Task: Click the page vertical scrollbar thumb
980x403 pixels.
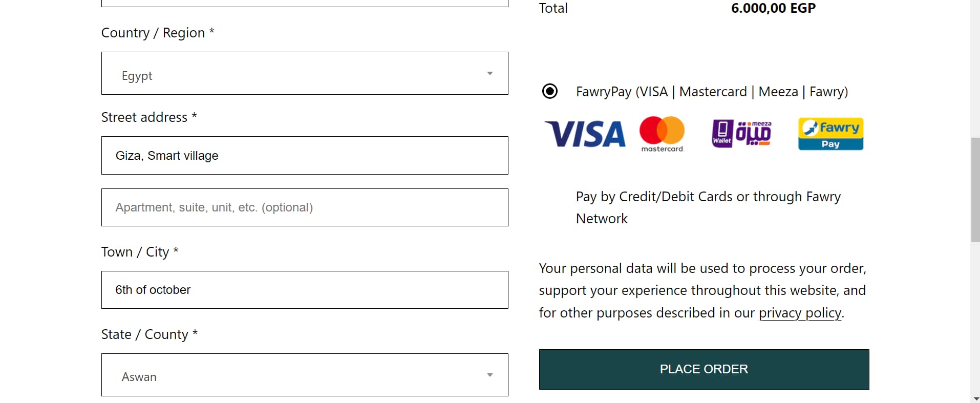Action: click(975, 189)
